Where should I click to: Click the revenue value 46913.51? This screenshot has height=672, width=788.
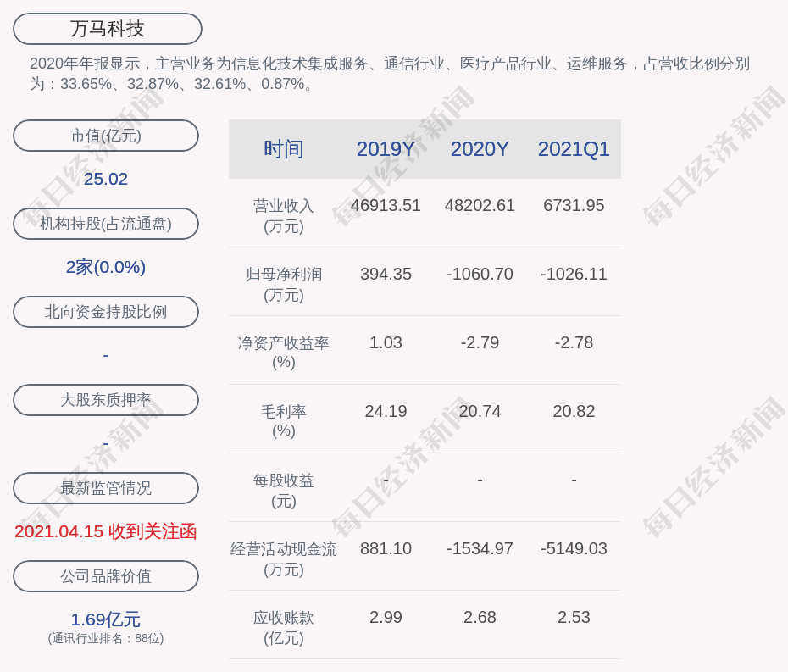386,206
